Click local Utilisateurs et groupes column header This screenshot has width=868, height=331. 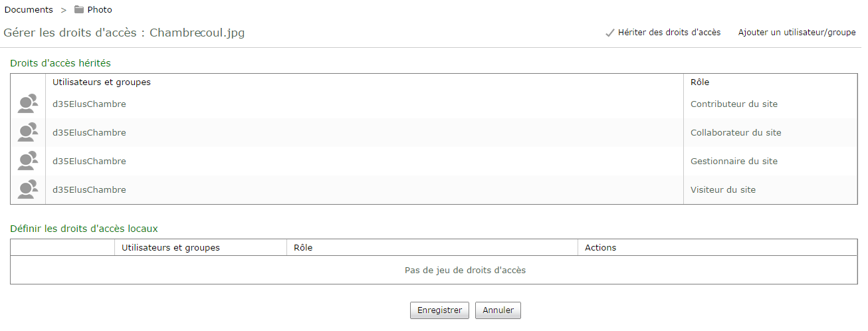[171, 248]
